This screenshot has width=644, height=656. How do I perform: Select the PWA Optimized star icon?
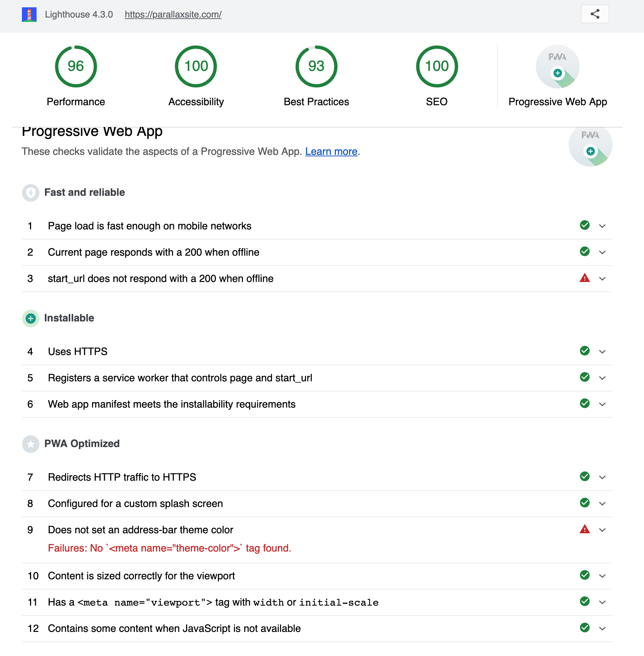tap(30, 444)
